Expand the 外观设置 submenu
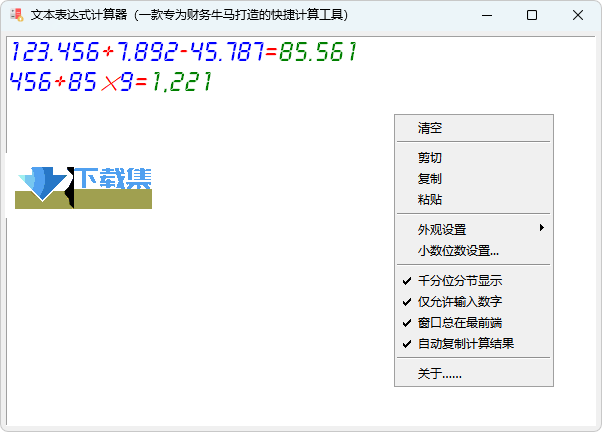Image resolution: width=602 pixels, height=432 pixels. coord(442,229)
